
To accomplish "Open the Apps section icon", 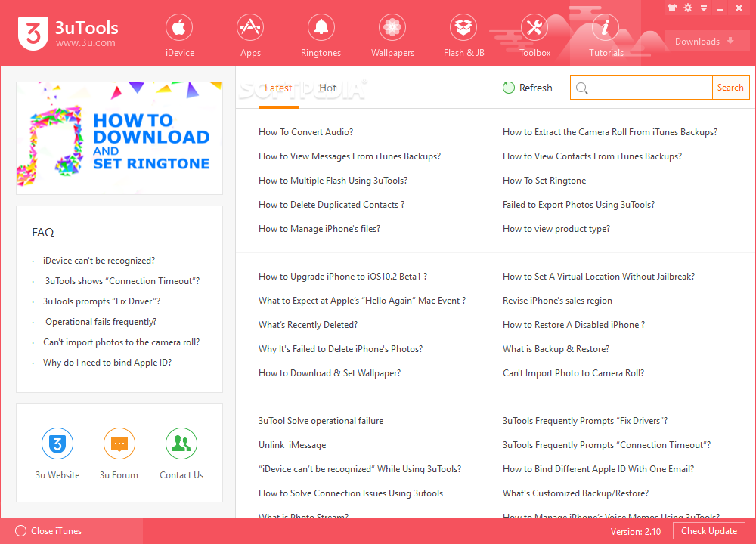I will [x=249, y=27].
